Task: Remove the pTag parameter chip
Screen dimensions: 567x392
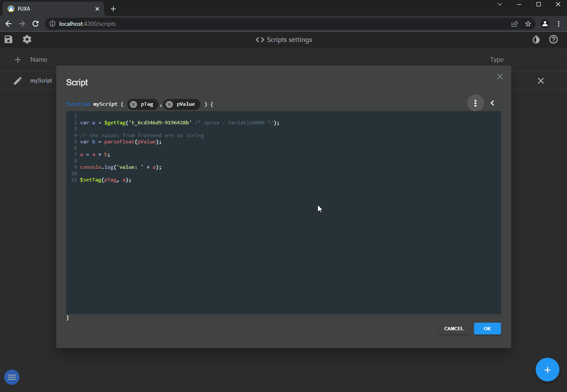Action: click(x=133, y=104)
